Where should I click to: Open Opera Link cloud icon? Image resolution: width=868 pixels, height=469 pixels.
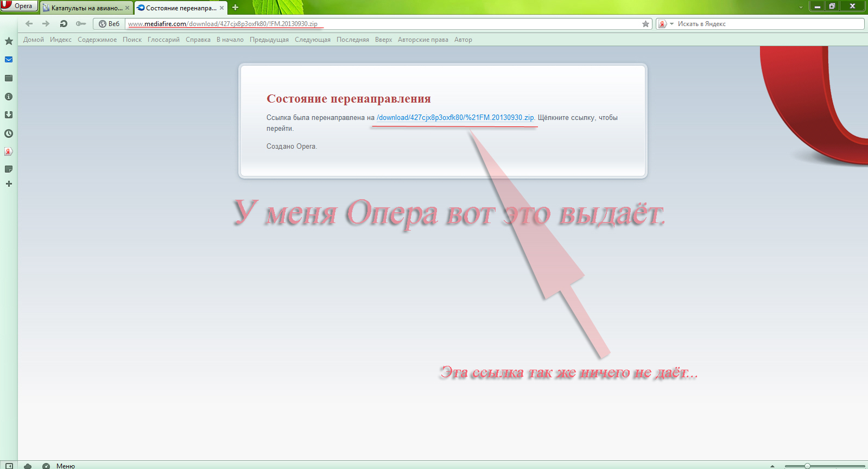[28, 466]
